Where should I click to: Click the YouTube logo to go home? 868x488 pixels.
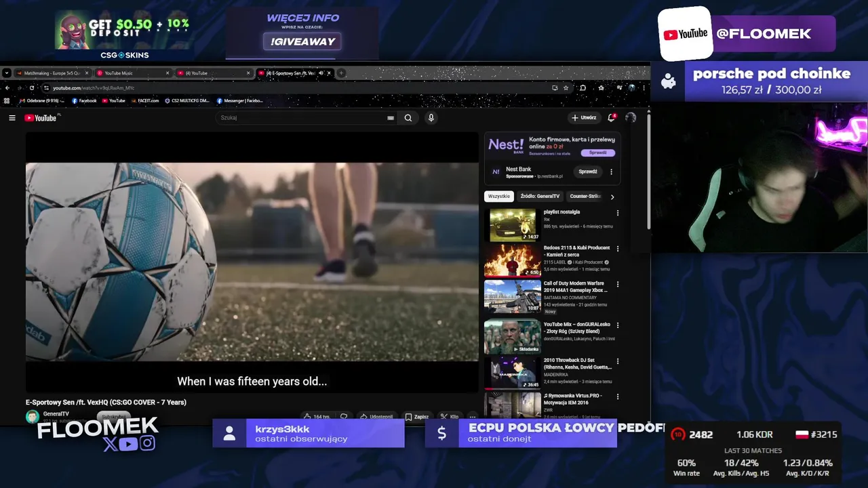(x=41, y=118)
